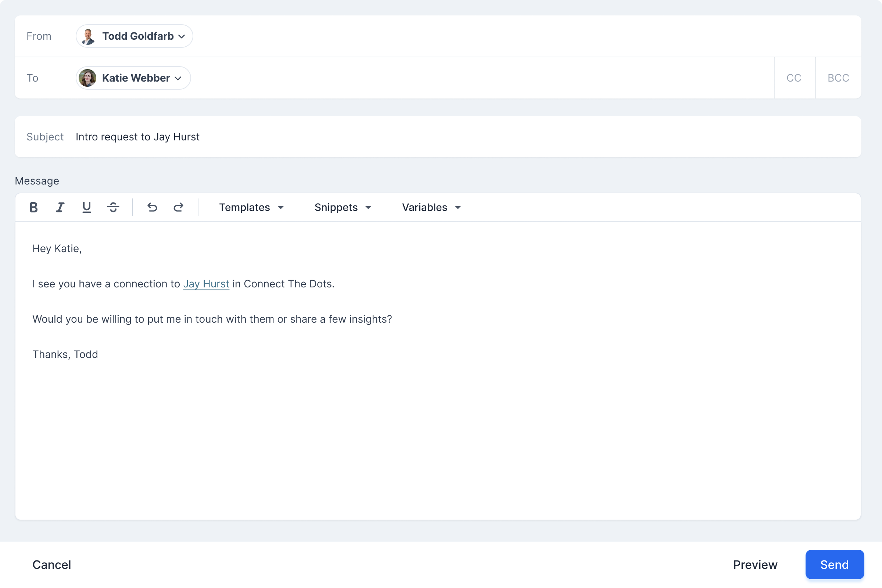This screenshot has width=882, height=588.
Task: Toggle bold formatting
Action: [34, 207]
